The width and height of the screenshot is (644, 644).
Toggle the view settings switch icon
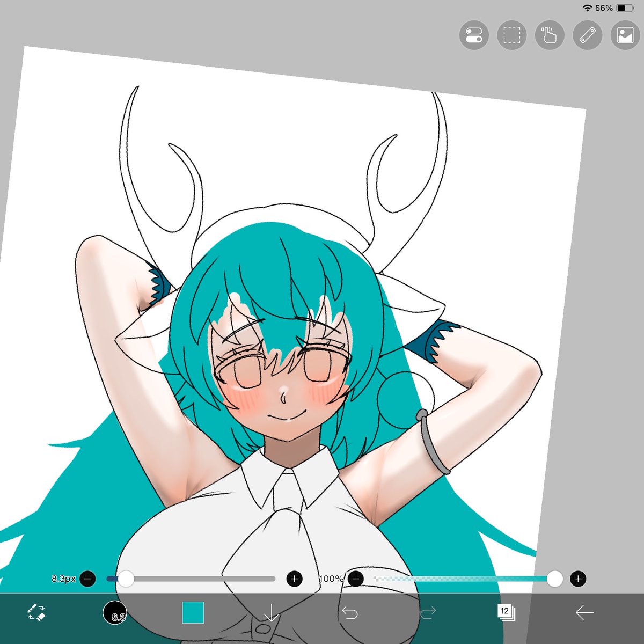click(474, 36)
